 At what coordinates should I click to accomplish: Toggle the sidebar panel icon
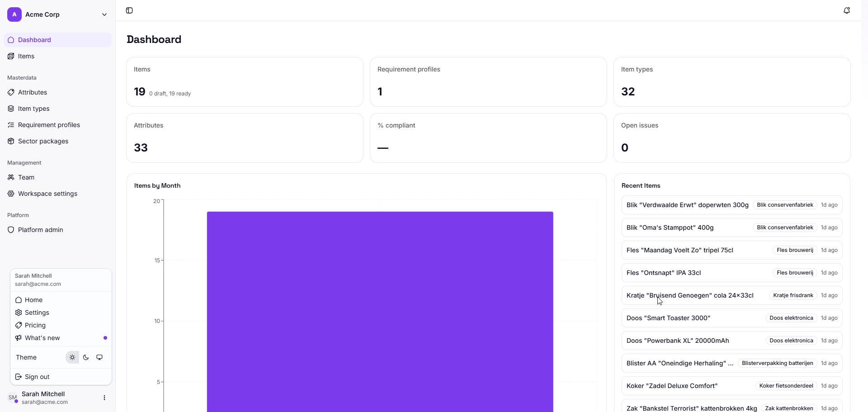click(x=129, y=10)
